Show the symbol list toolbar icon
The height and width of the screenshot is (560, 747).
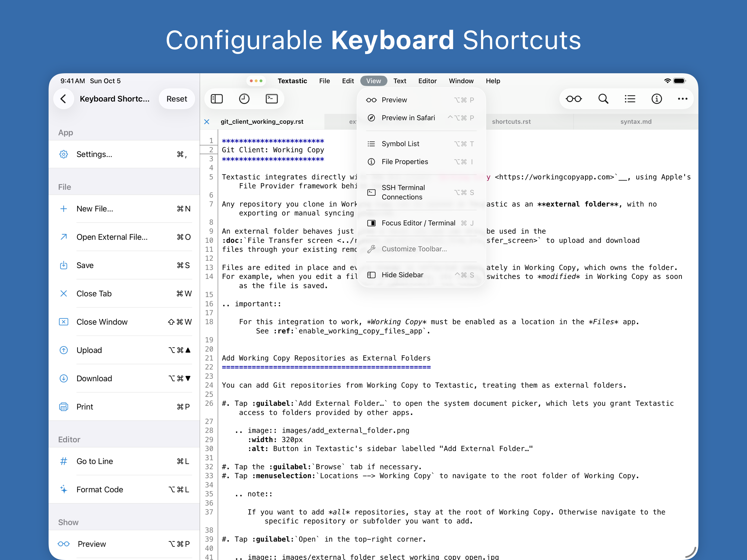tap(630, 99)
